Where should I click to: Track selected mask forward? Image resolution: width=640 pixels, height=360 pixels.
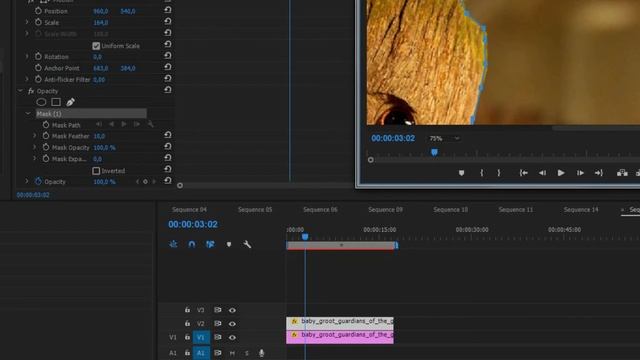click(x=124, y=124)
